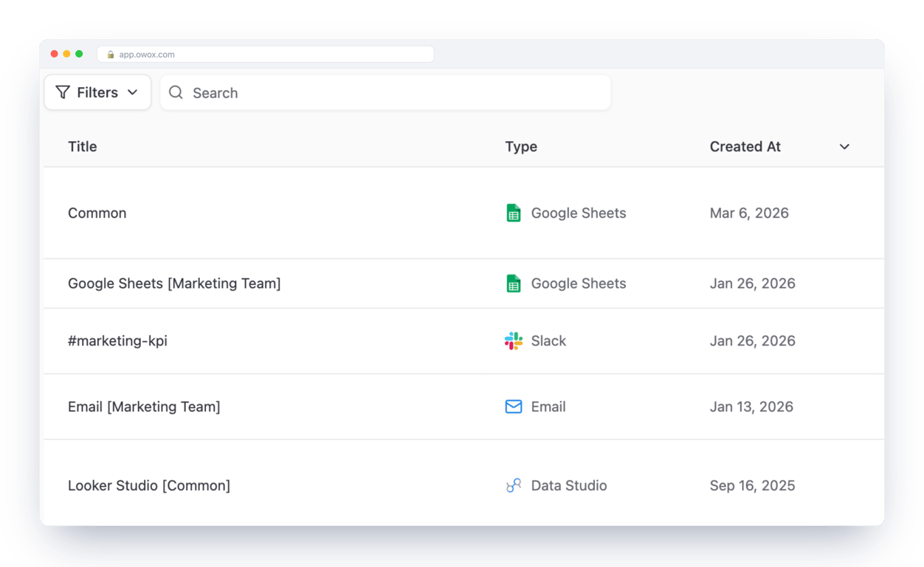The image size is (924, 567).
Task: Click the lock icon in address bar
Action: [x=111, y=55]
